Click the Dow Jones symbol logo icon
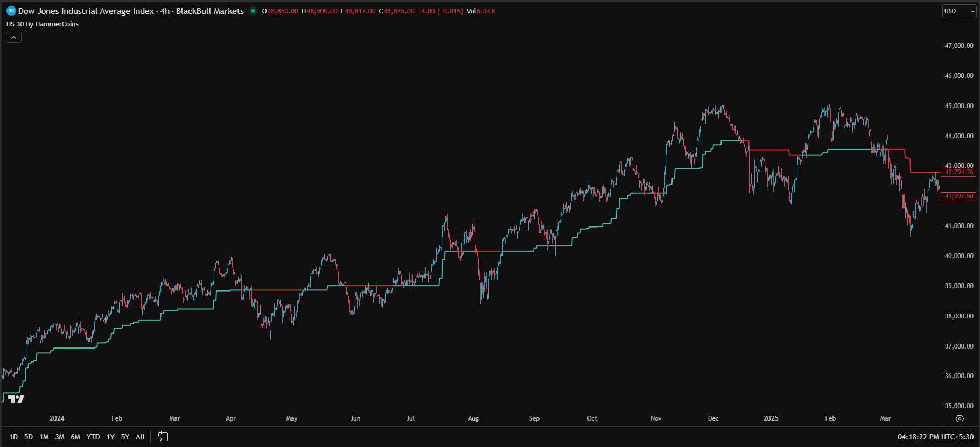Image resolution: width=980 pixels, height=447 pixels. pos(11,11)
